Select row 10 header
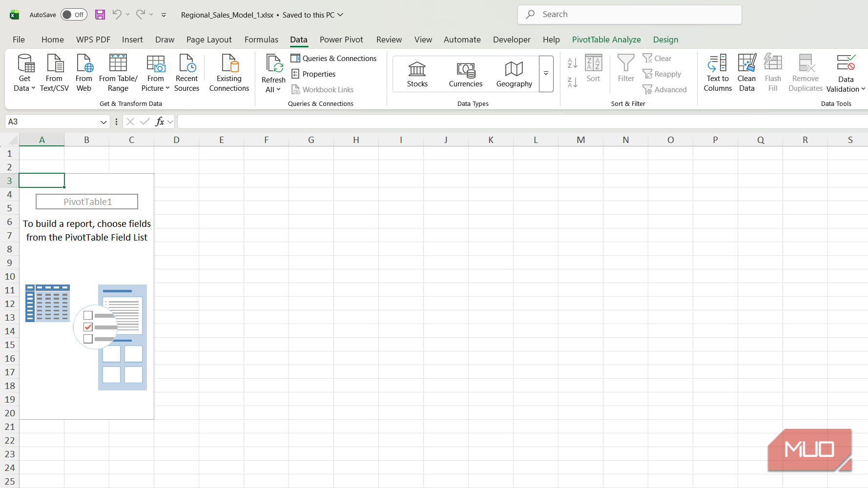This screenshot has width=868, height=488. tap(10, 277)
